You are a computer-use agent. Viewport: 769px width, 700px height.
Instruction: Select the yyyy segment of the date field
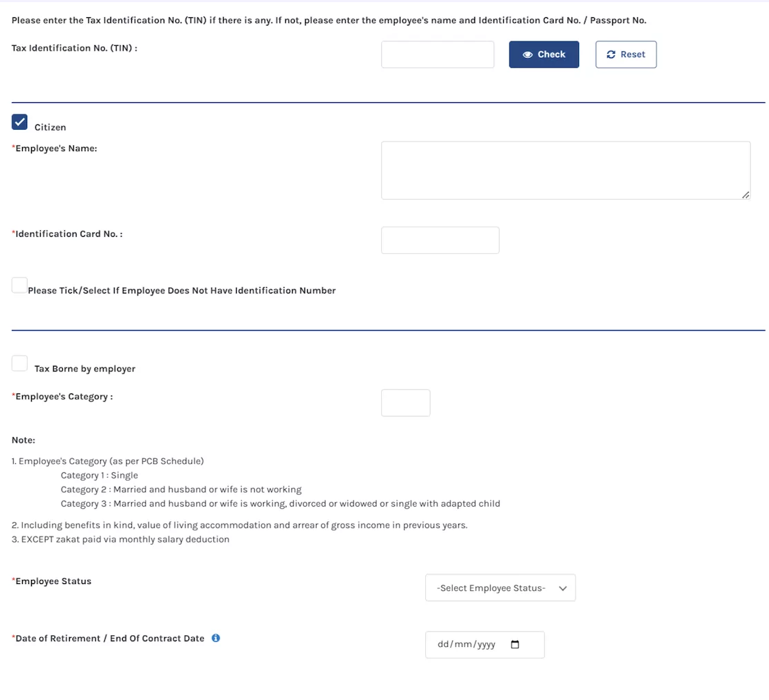[485, 644]
